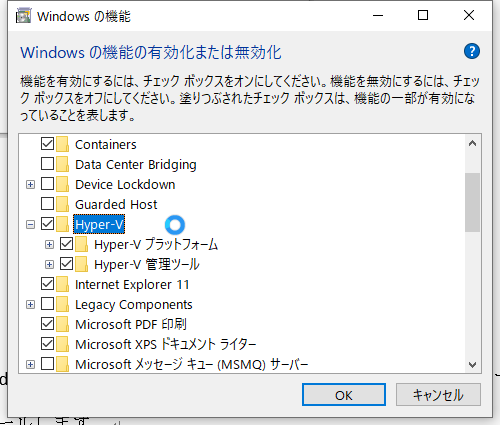Image resolution: width=500 pixels, height=425 pixels.
Task: Expand the Hyper-V プラットフォーム node
Action: [49, 245]
